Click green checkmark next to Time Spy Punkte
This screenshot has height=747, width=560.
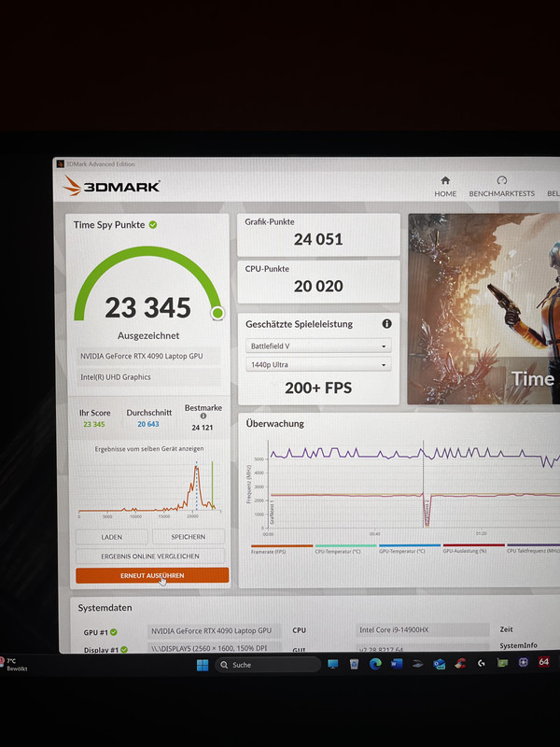pos(153,225)
